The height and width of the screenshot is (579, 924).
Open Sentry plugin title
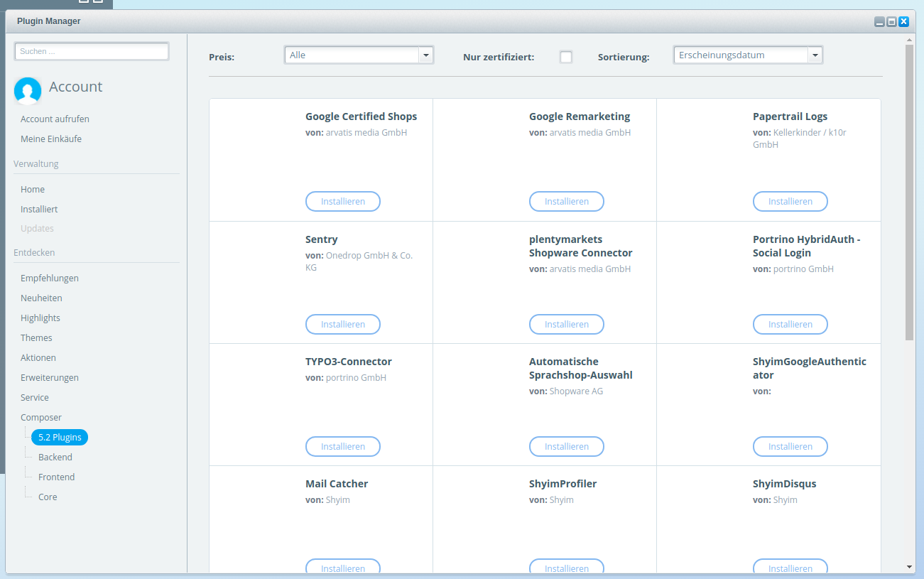click(322, 239)
